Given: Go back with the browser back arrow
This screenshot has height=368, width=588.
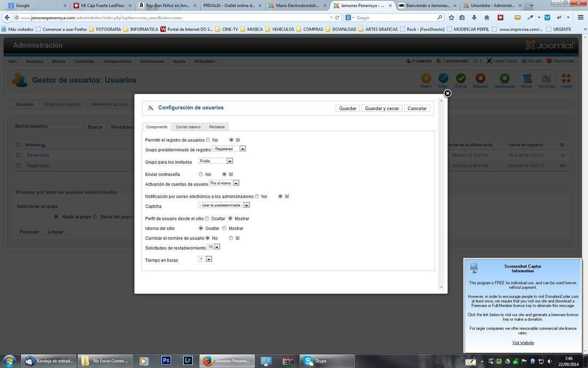Looking at the screenshot, I should point(7,18).
